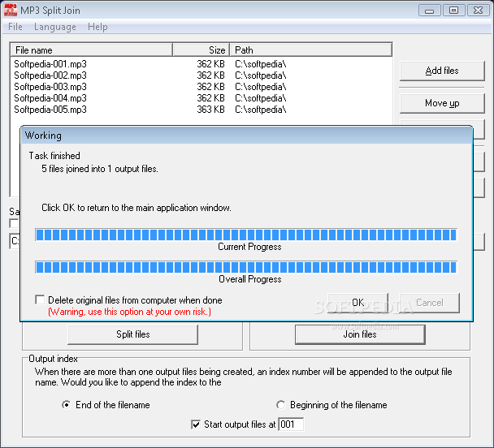This screenshot has height=448, width=494.
Task: Click '5 files joined into 1 output files.'
Action: pos(100,169)
